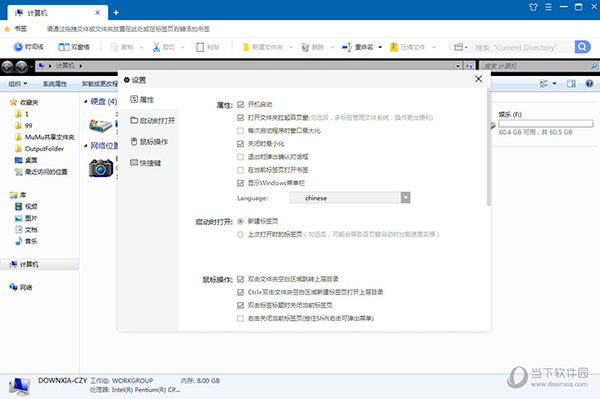Viewport: 600px width, 399px height.
Task: Open the 删除 button dropdown arrow
Action: tap(332, 47)
